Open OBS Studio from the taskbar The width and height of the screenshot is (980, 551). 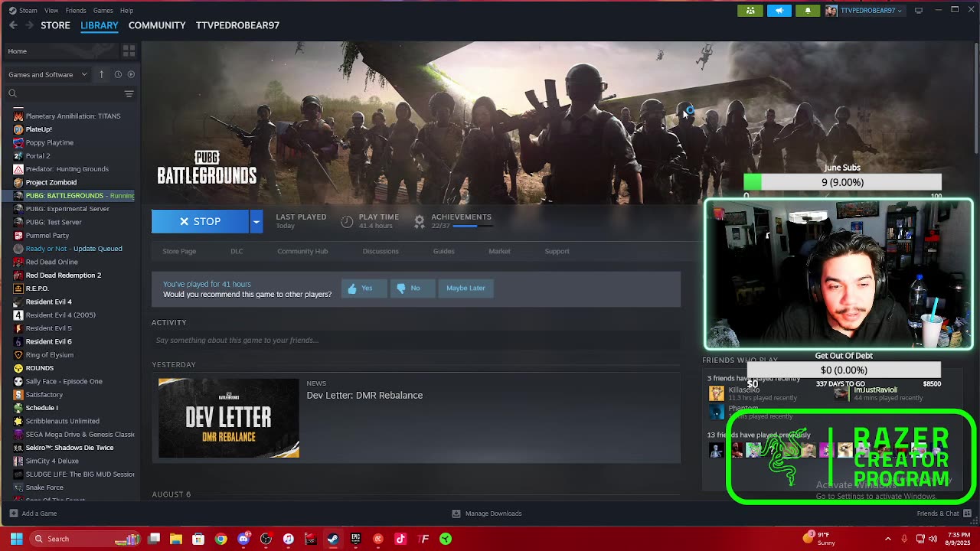pyautogui.click(x=266, y=539)
